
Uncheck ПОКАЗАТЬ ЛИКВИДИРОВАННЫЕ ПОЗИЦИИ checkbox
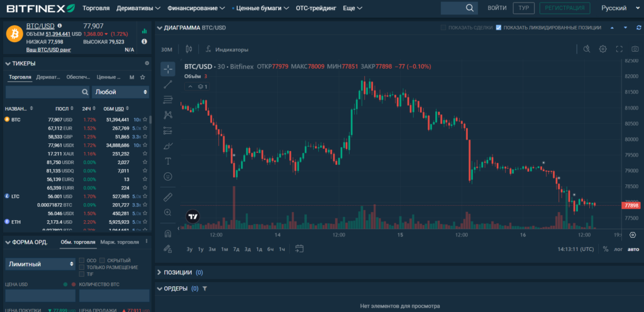pos(499,28)
